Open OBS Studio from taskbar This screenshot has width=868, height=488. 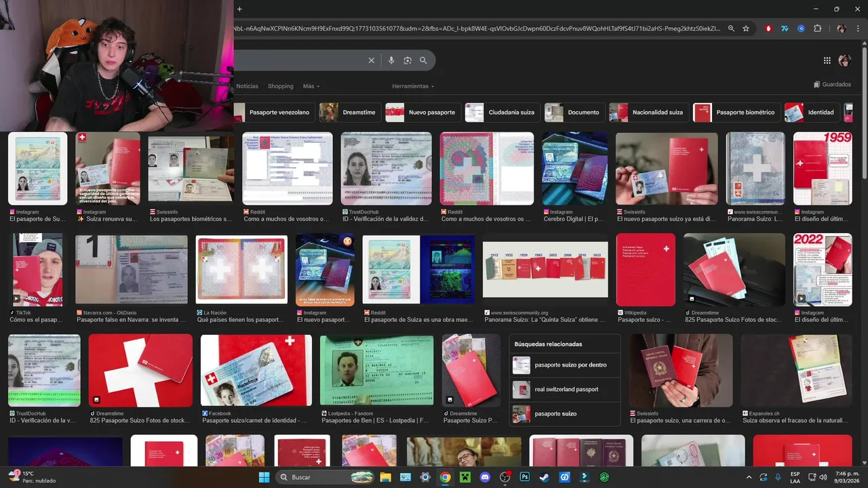505,477
